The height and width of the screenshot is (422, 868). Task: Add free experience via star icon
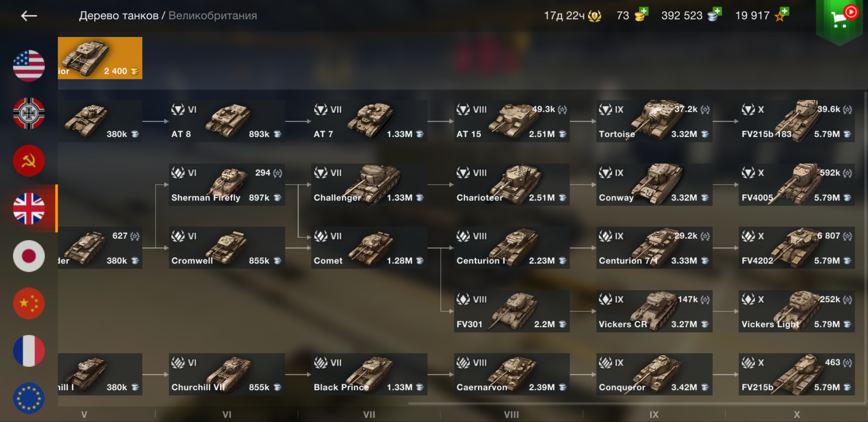pyautogui.click(x=782, y=15)
